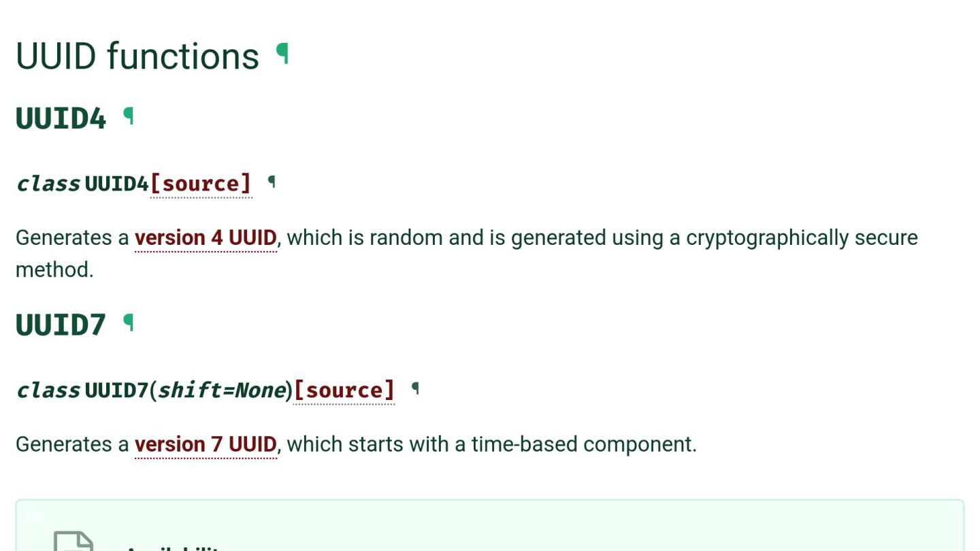Click the UUID4 section heading
Screen dimensions: 980x551
[x=61, y=118]
